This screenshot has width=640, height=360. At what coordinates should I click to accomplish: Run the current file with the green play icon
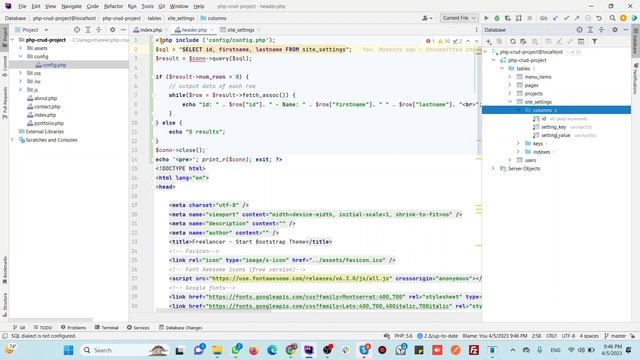click(486, 18)
